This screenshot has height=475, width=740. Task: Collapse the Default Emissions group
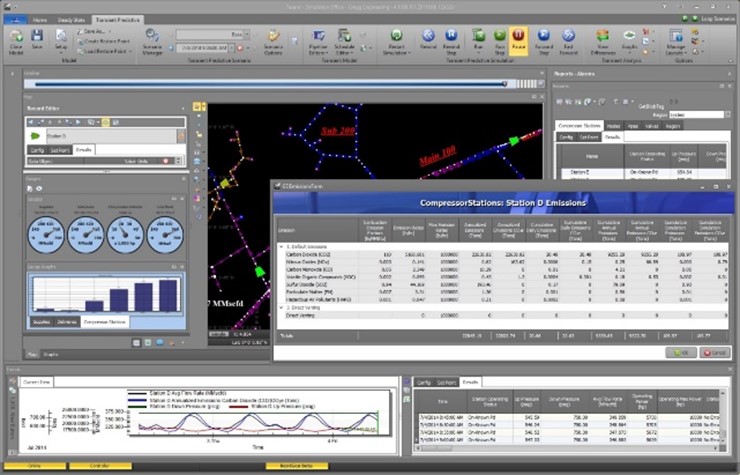tap(281, 246)
